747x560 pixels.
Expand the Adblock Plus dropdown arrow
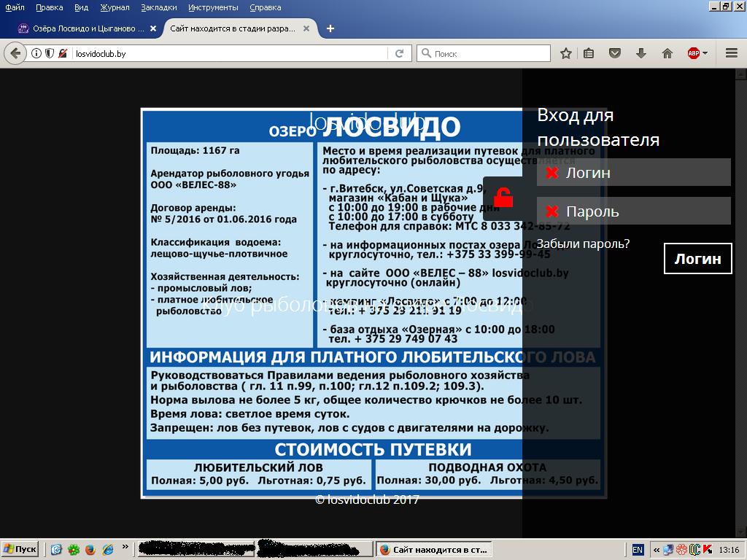[x=705, y=53]
